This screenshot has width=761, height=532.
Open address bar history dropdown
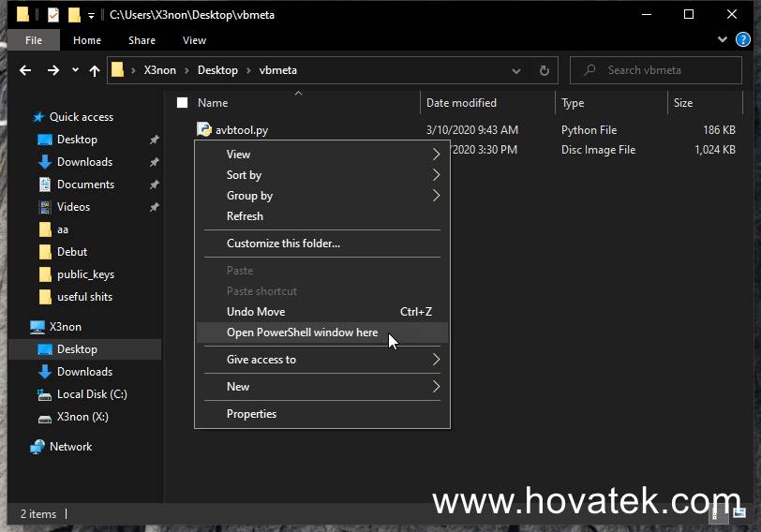[x=516, y=70]
